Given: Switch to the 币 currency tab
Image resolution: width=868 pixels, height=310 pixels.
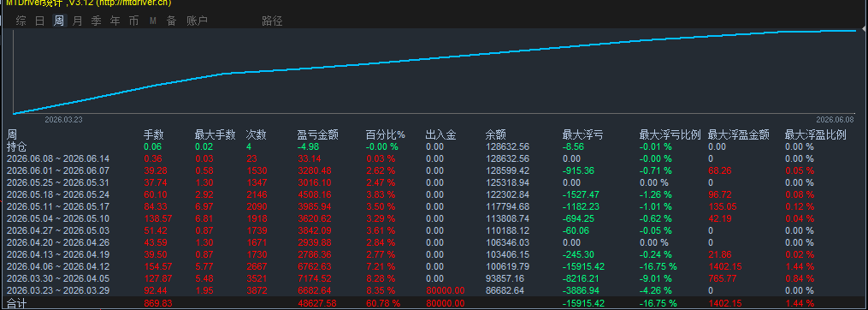Looking at the screenshot, I should 134,21.
